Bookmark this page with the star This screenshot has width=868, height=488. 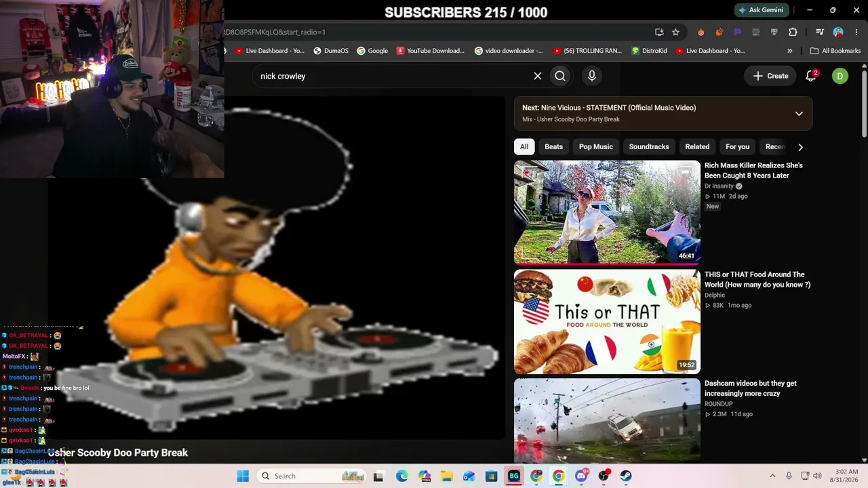[675, 32]
